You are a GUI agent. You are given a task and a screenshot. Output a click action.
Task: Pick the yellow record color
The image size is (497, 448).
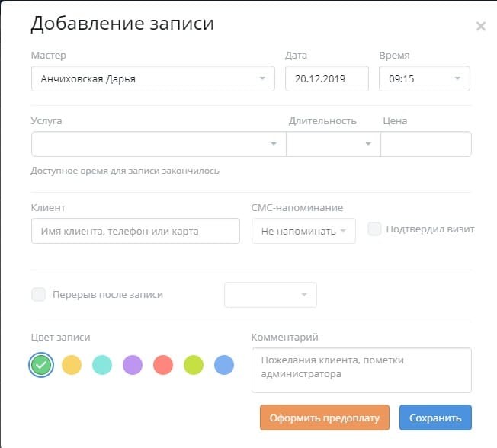point(72,365)
